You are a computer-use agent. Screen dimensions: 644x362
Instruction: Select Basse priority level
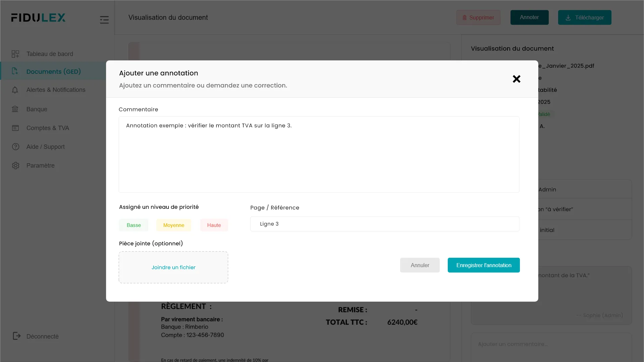pyautogui.click(x=133, y=225)
